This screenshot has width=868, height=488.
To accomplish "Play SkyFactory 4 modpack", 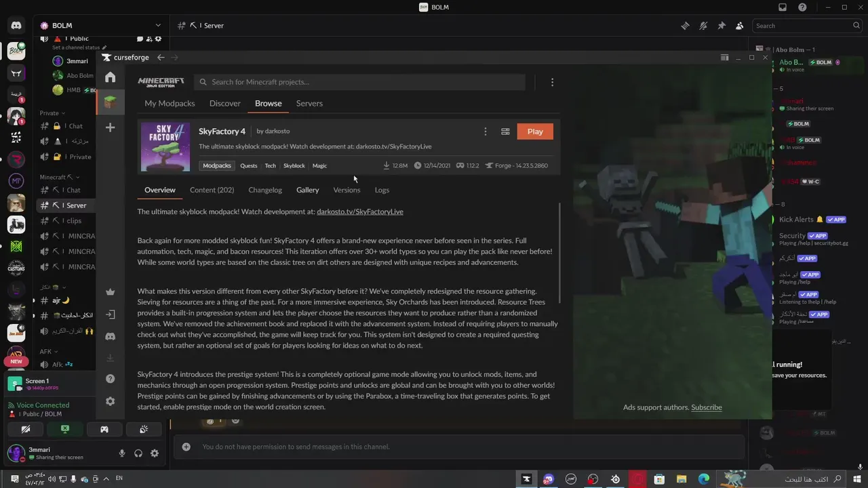I will (x=535, y=131).
